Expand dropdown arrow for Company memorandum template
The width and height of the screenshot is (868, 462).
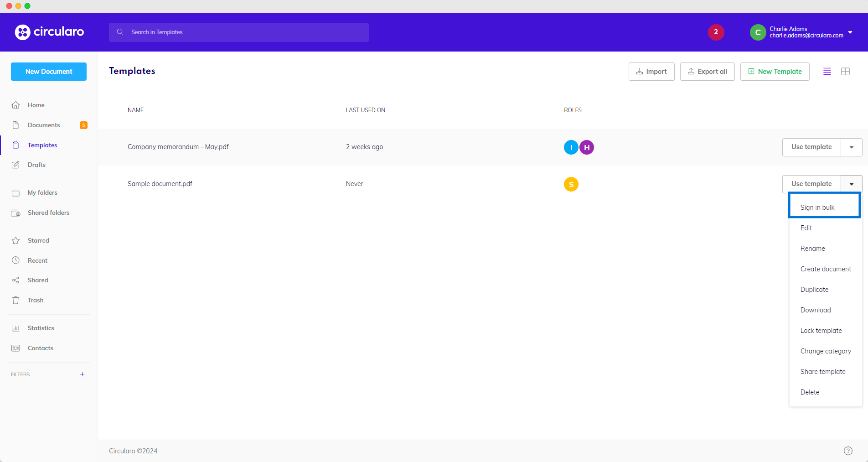(851, 147)
